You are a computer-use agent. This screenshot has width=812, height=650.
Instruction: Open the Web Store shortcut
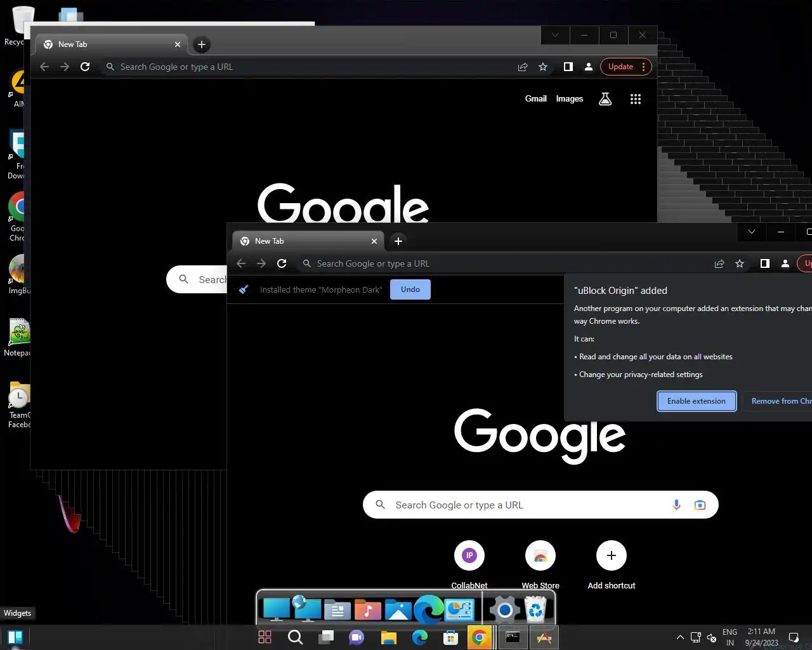(x=540, y=565)
